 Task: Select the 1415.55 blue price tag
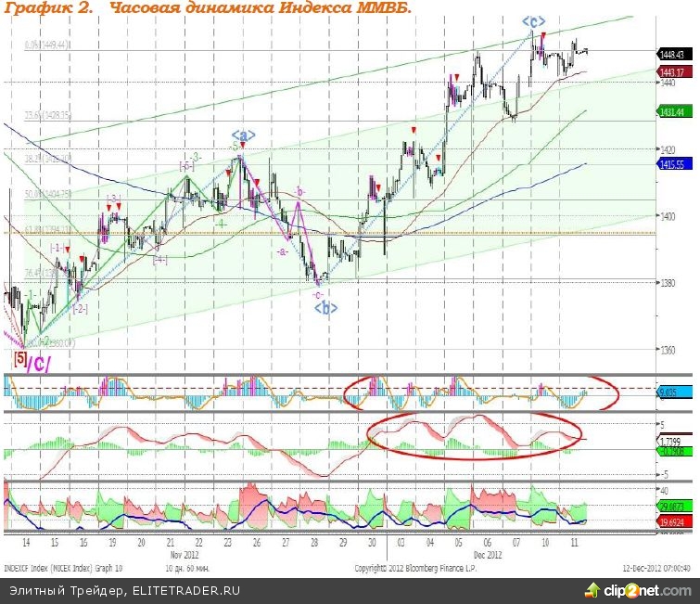pos(671,164)
